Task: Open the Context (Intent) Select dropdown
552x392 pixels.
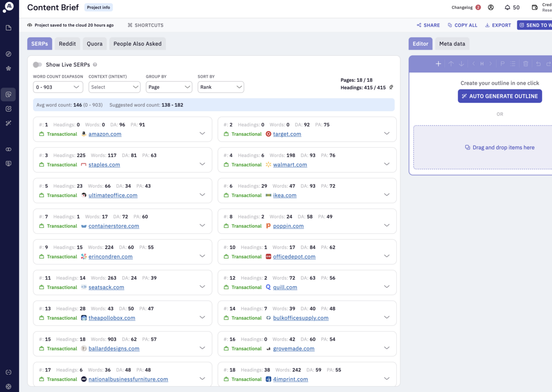Action: (114, 87)
